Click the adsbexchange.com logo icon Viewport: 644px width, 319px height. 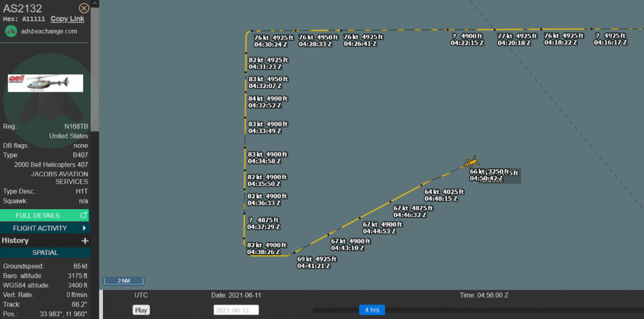(11, 31)
